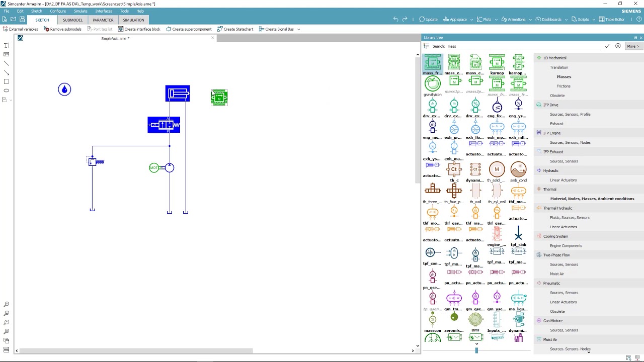
Task: Open the Interfaces menu
Action: 104,11
